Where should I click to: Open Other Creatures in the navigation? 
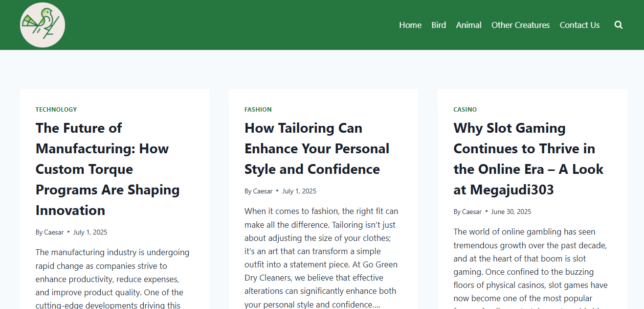click(521, 25)
